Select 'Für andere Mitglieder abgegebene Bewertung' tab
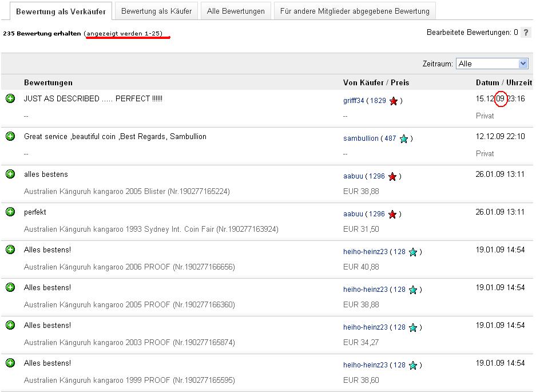Screen dimensions: 536x392 (355, 11)
